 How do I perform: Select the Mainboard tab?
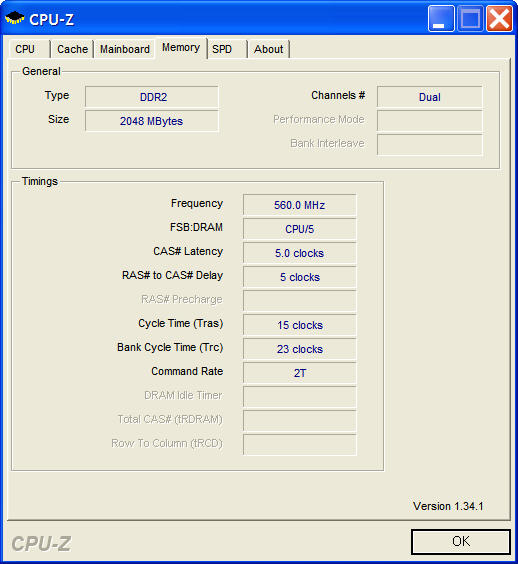(125, 49)
